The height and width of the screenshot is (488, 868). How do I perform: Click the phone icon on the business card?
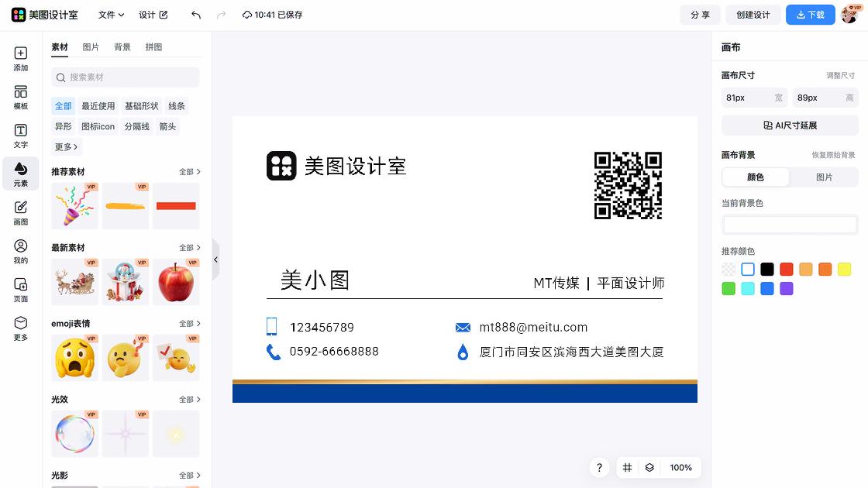274,352
